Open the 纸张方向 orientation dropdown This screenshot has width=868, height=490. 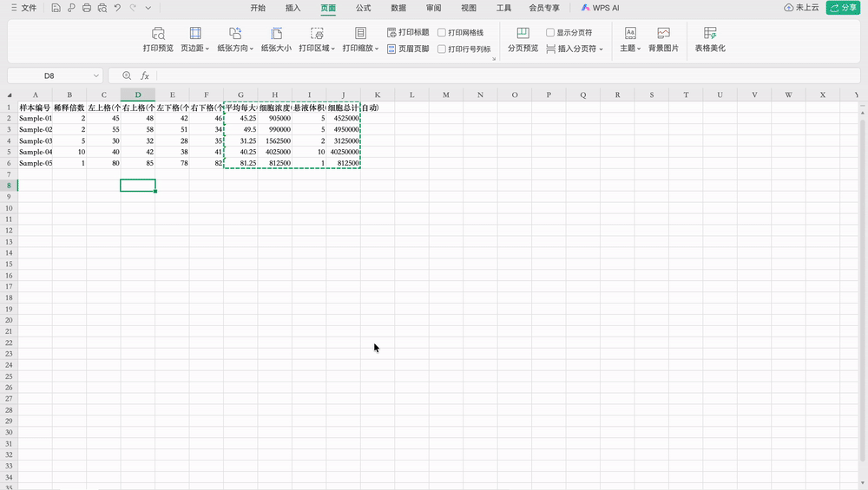point(235,49)
